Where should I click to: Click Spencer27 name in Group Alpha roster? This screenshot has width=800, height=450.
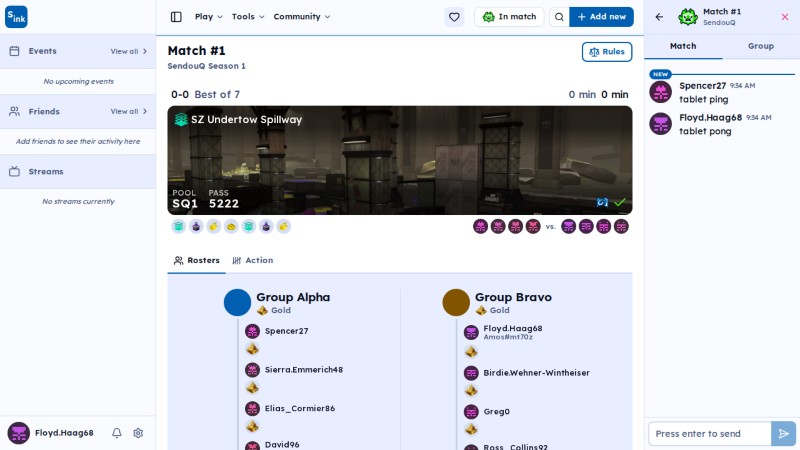click(287, 331)
